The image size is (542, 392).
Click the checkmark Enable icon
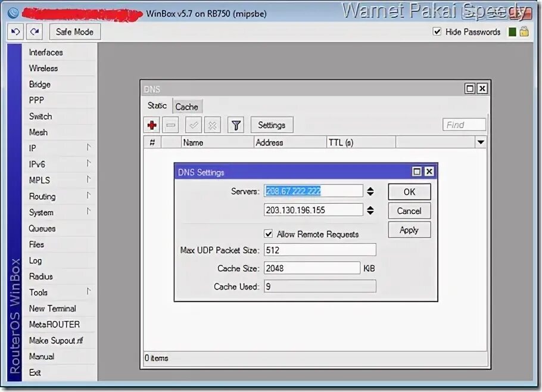(194, 125)
